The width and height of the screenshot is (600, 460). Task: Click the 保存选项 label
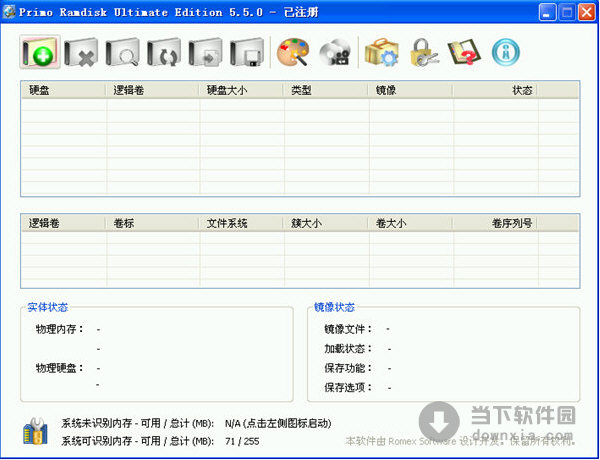tap(348, 388)
